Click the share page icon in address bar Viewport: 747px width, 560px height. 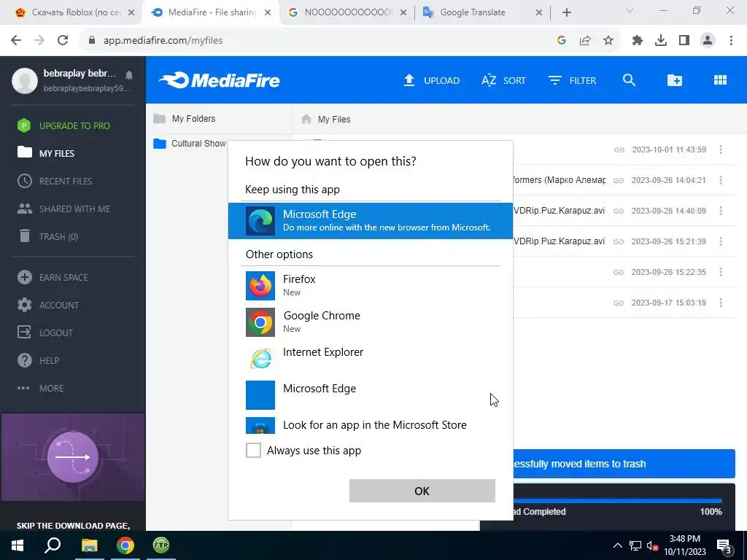[x=585, y=41]
